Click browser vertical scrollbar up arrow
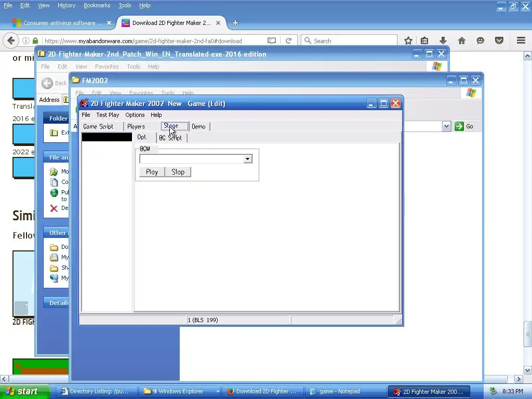The image size is (532, 399). (527, 56)
